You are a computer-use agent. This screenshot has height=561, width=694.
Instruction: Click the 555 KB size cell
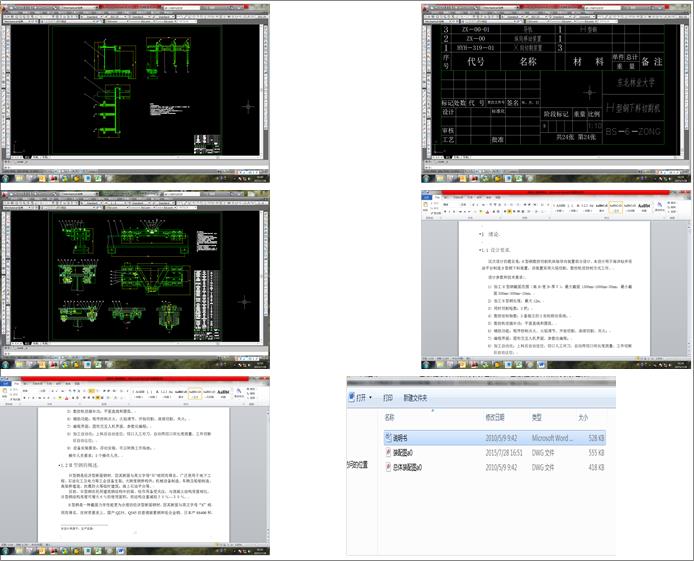click(x=596, y=453)
